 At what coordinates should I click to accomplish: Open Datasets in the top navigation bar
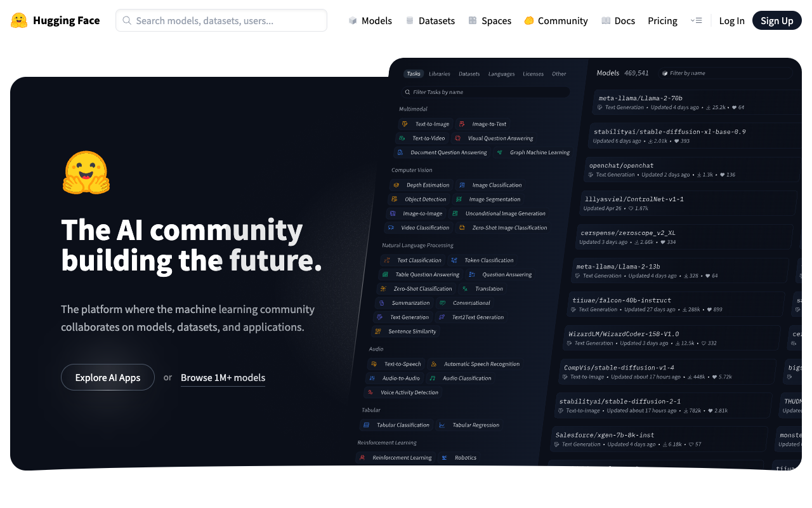tap(429, 21)
